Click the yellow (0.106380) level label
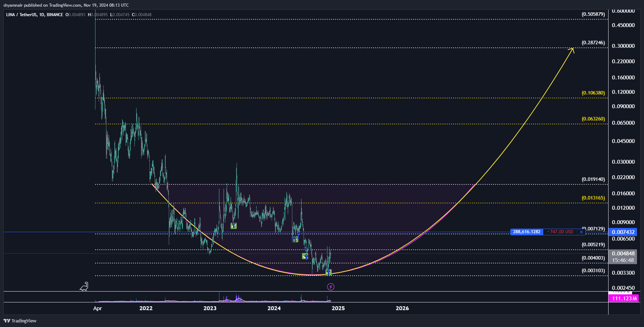The height and width of the screenshot is (327, 644). point(593,93)
